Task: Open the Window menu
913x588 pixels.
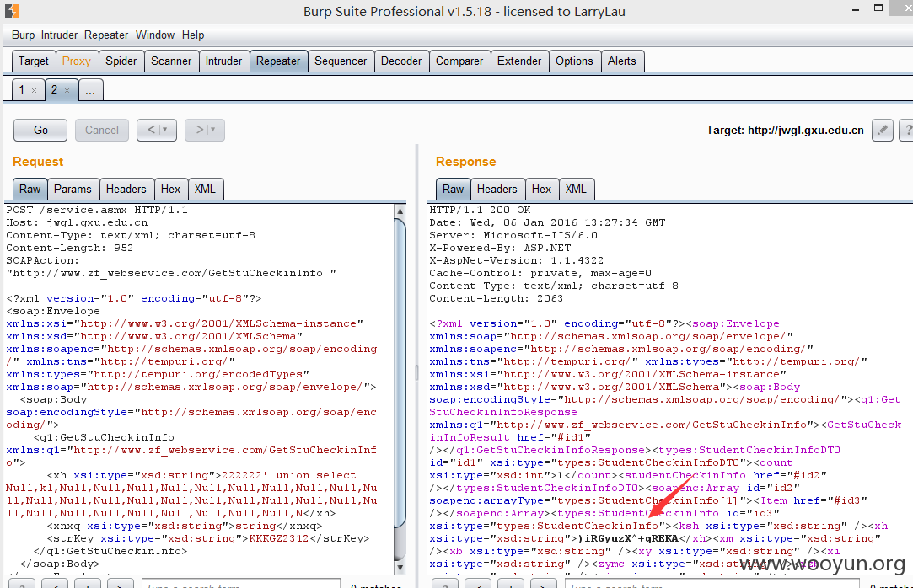Action: (155, 35)
